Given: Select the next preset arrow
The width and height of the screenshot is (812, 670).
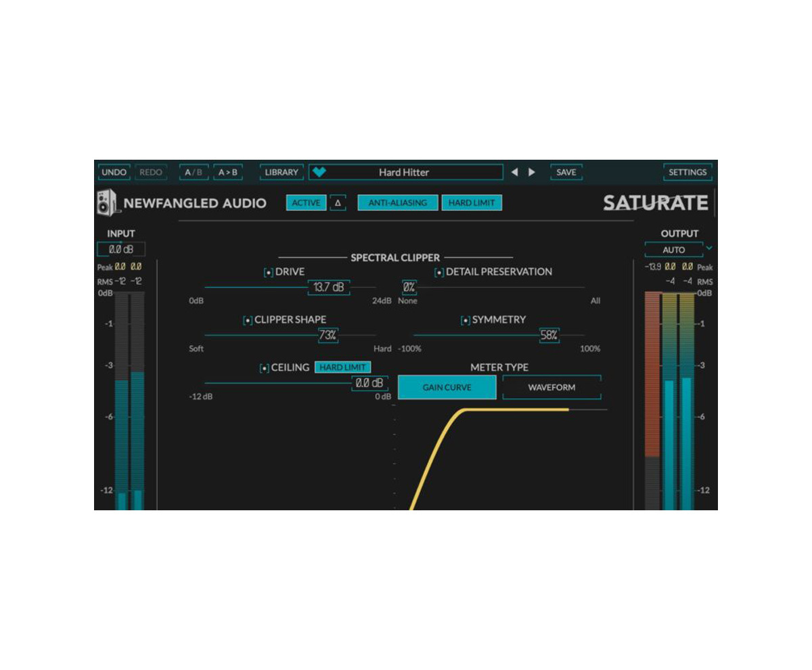Looking at the screenshot, I should tap(532, 172).
